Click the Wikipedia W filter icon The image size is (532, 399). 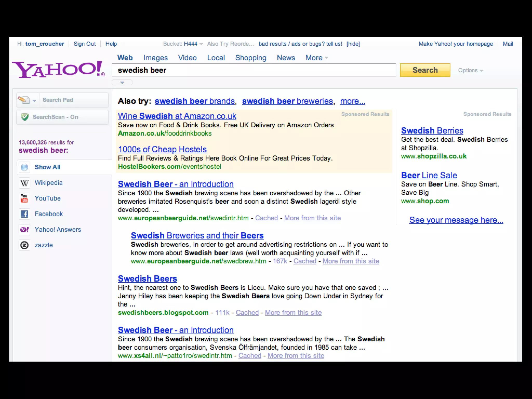pos(24,183)
